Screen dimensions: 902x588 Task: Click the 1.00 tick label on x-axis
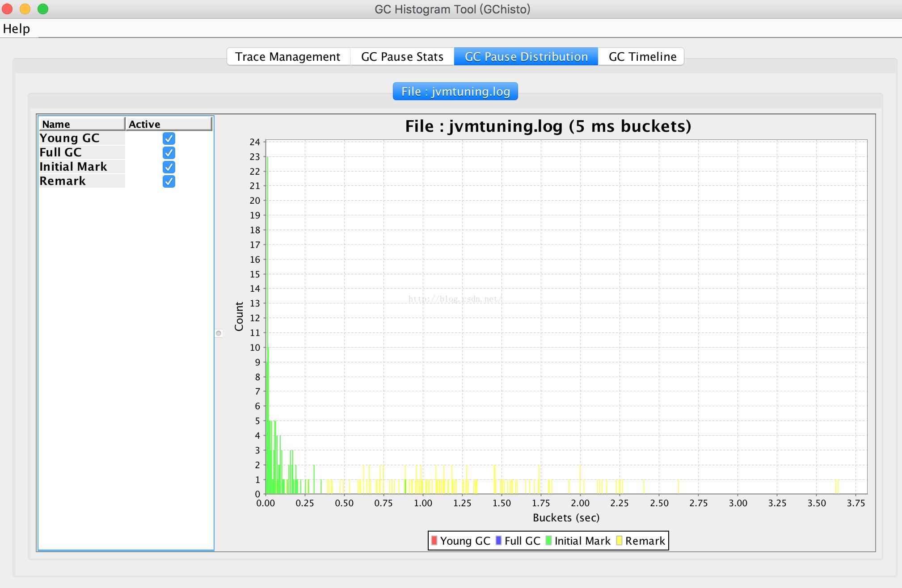tap(423, 503)
